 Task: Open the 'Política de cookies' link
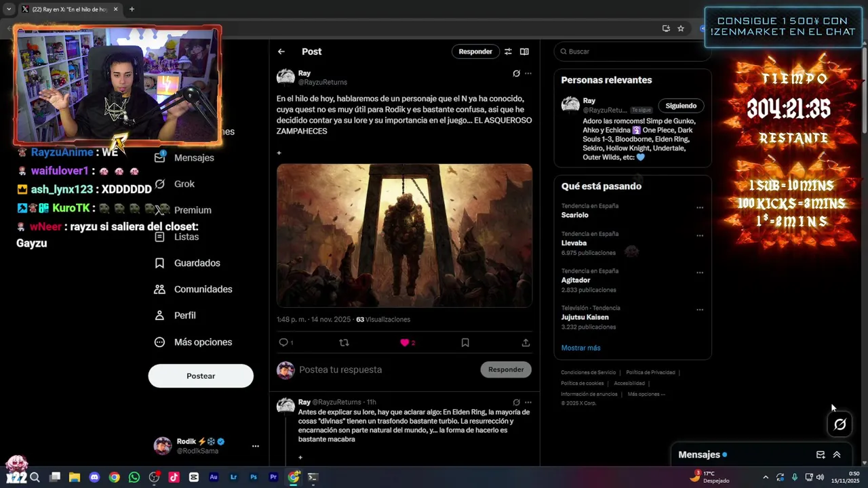pyautogui.click(x=582, y=384)
